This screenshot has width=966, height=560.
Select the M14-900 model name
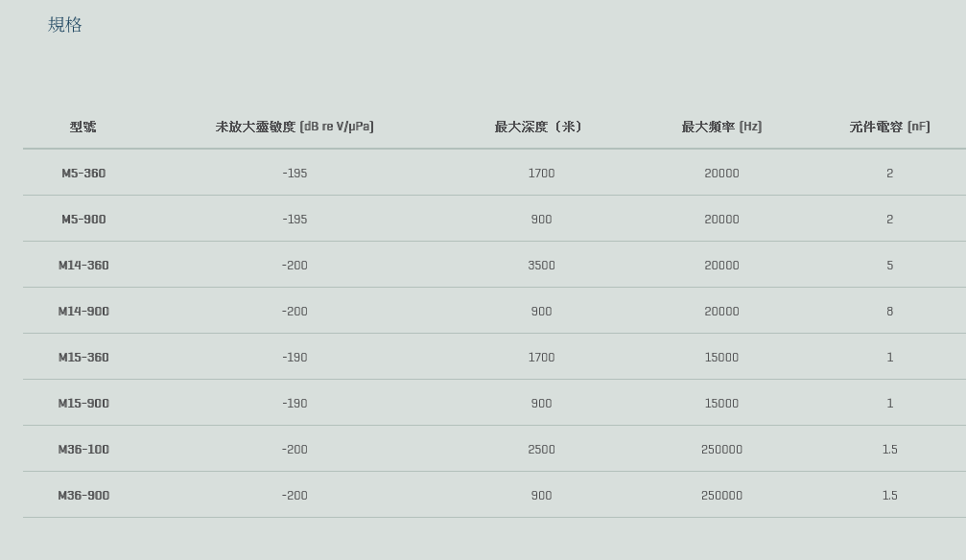(83, 312)
